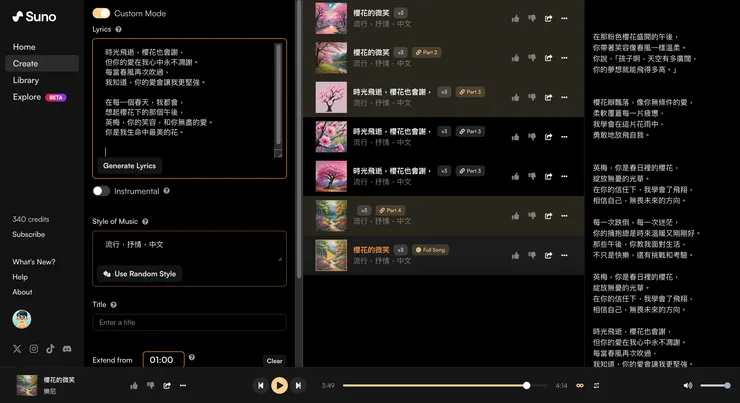Click the Generate Lyrics button

click(x=129, y=166)
